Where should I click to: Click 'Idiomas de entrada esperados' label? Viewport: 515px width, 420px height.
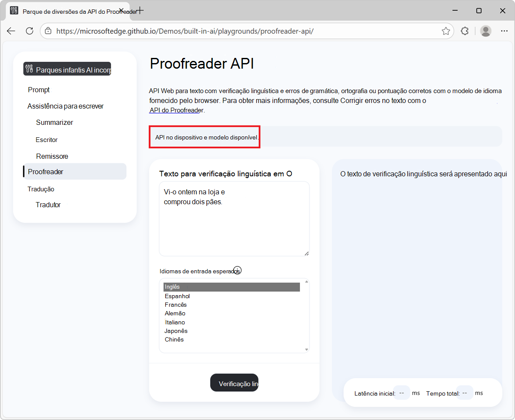(200, 271)
